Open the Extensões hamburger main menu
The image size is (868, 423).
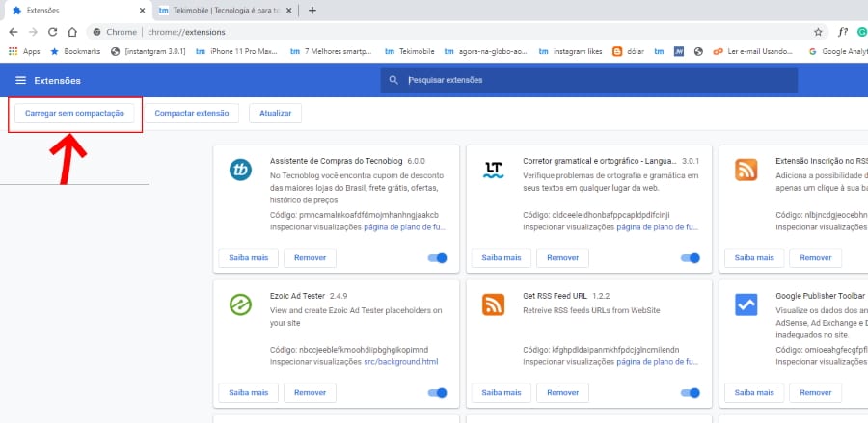click(x=20, y=81)
